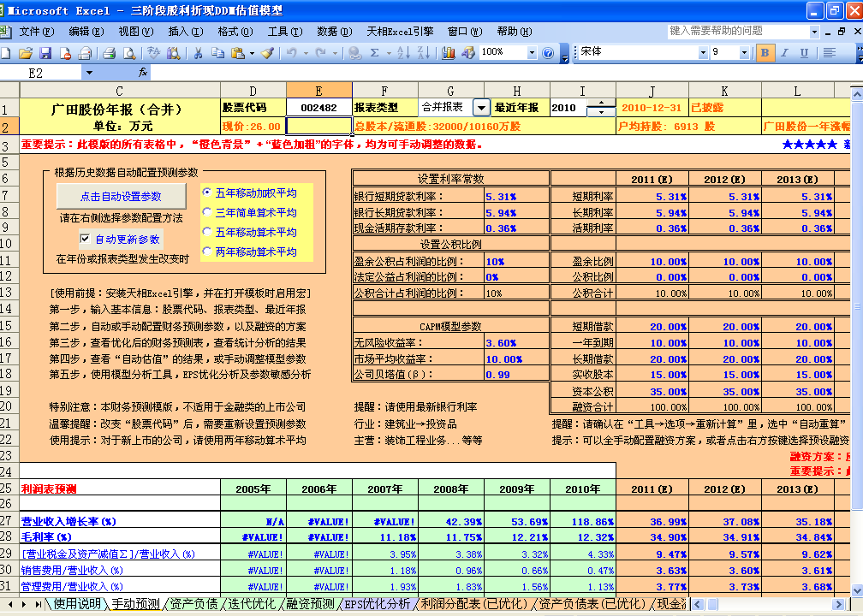
Task: Redo the action icon
Action: (x=320, y=53)
